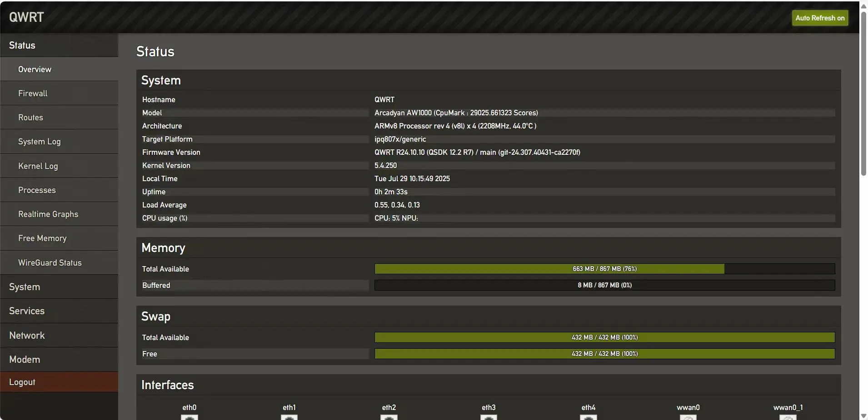Click the wwan0 interface icon
Image resolution: width=868 pixels, height=420 pixels.
688,417
